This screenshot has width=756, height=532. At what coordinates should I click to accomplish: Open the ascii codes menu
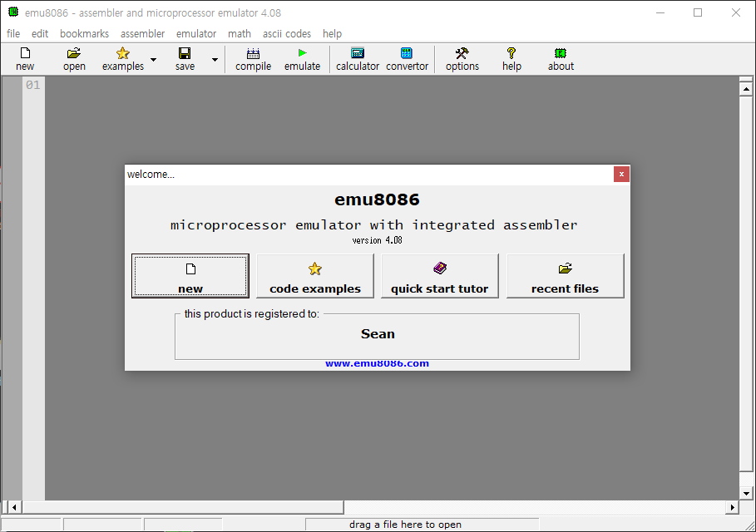(x=287, y=34)
